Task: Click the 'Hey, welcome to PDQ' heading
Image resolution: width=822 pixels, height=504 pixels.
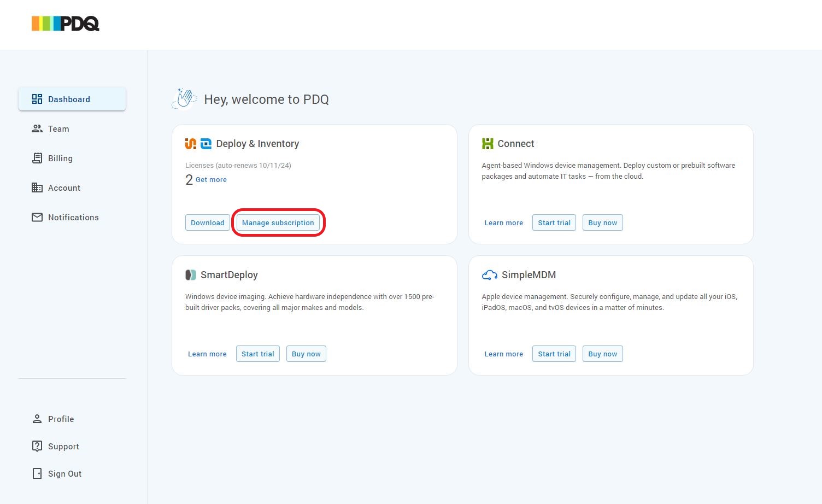Action: (x=267, y=99)
